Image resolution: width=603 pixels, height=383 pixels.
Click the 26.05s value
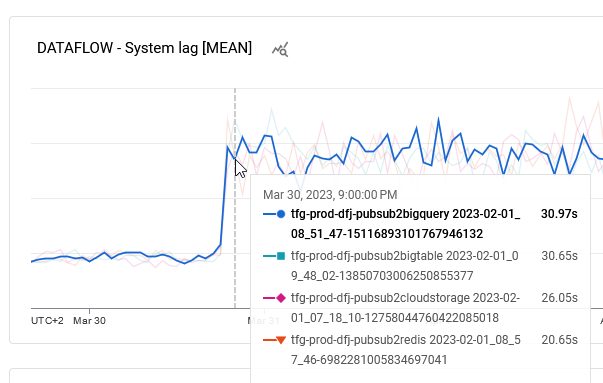(560, 298)
